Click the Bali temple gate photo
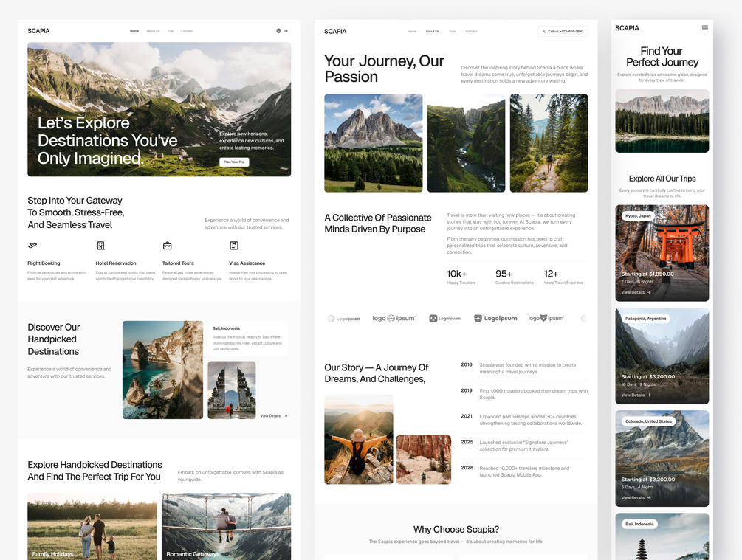The width and height of the screenshot is (742, 560). (231, 390)
